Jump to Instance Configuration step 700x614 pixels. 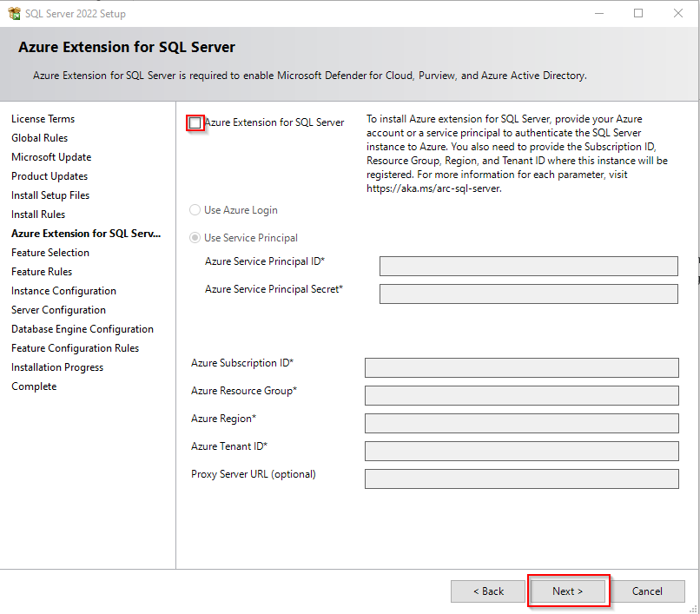pos(63,291)
